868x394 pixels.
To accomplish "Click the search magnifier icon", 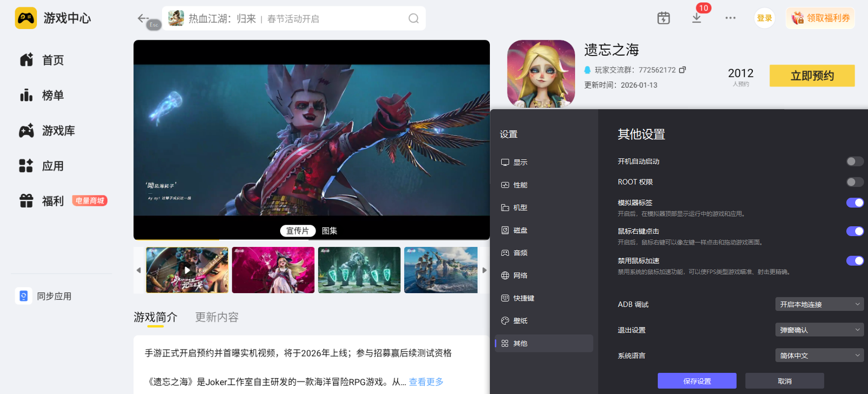I will pos(414,19).
